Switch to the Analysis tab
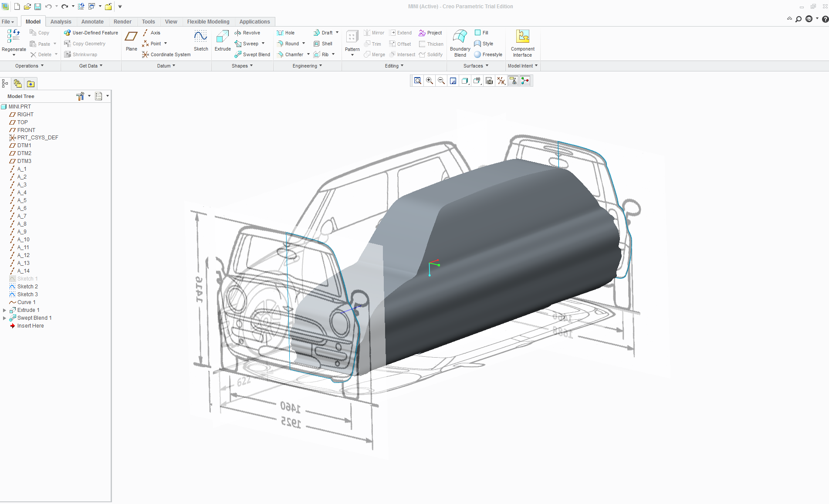 [x=61, y=22]
